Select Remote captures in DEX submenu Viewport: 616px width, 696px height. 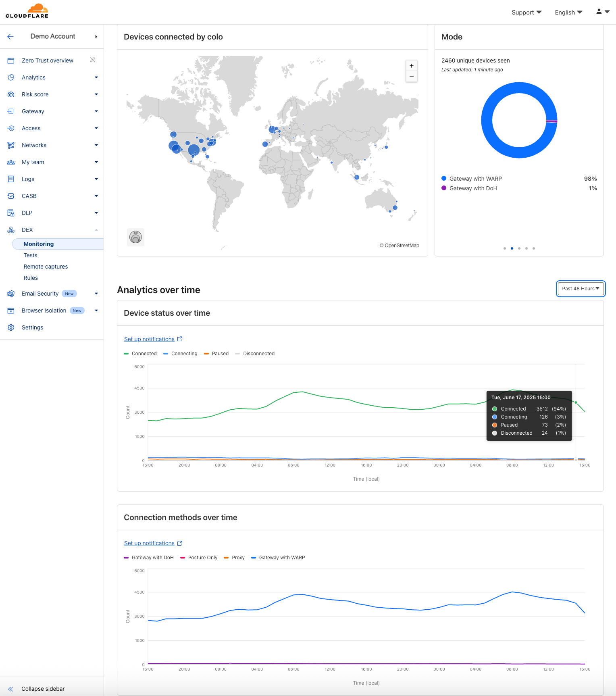tap(46, 267)
